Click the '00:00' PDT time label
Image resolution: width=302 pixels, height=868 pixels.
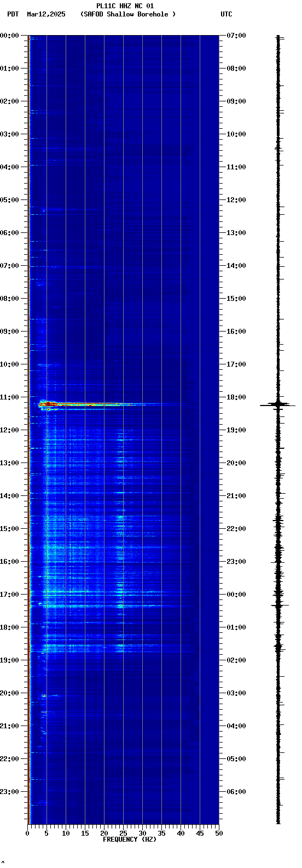click(x=10, y=36)
